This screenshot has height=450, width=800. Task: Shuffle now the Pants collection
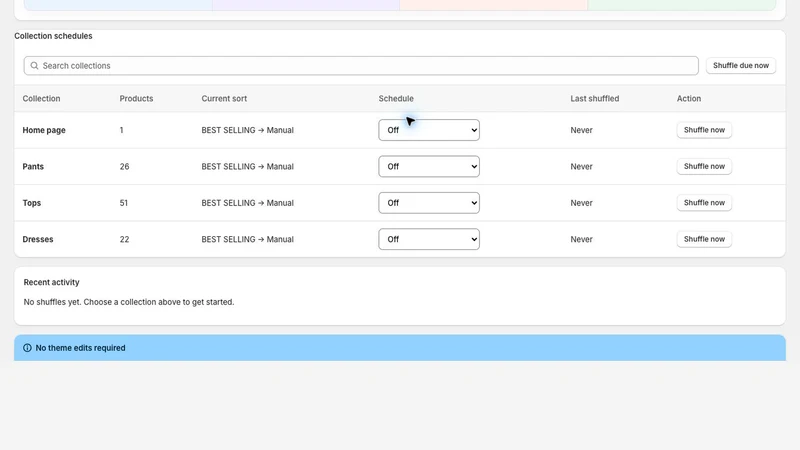704,166
